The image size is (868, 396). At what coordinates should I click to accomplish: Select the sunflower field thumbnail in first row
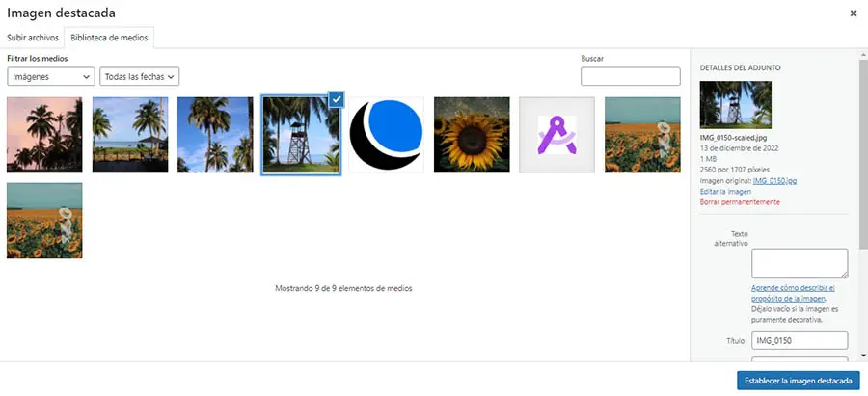tap(642, 135)
